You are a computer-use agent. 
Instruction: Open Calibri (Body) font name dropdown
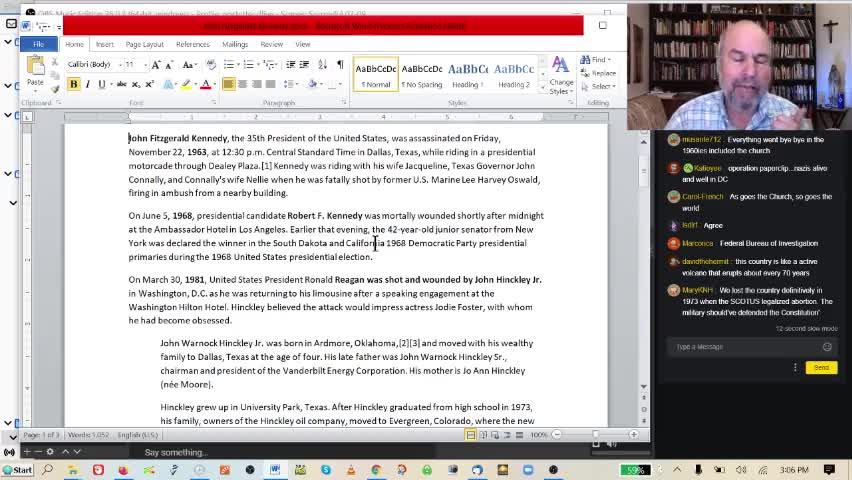point(120,65)
